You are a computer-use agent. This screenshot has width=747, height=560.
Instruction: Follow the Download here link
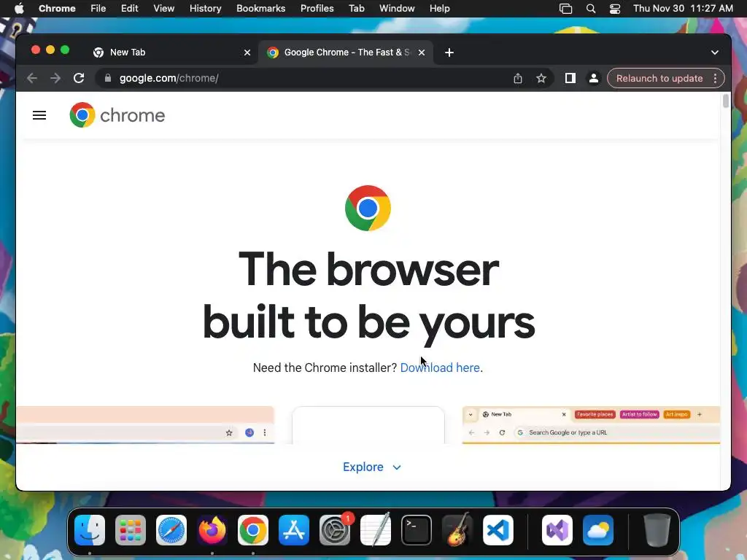click(x=440, y=367)
